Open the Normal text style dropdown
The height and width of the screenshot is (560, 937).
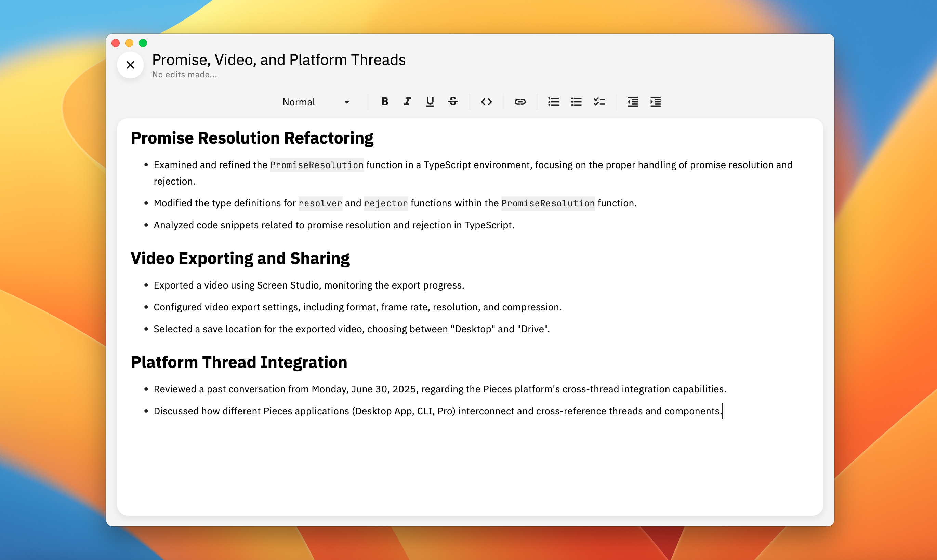(299, 102)
